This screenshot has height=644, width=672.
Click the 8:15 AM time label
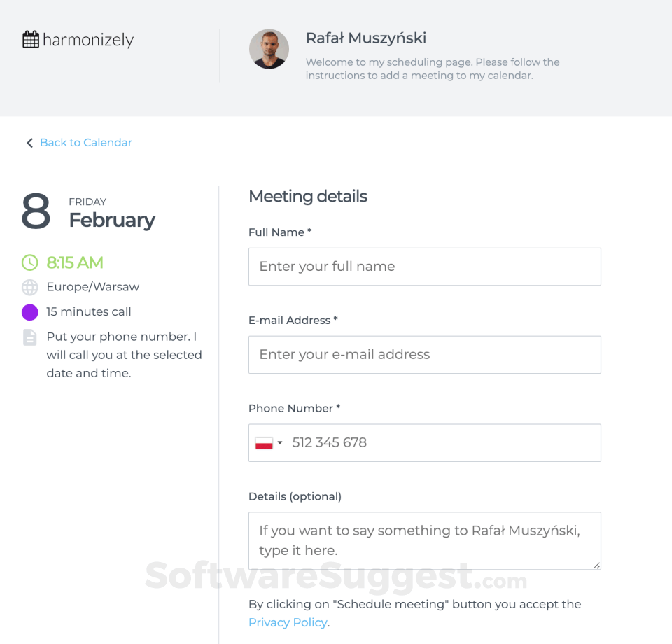click(x=75, y=262)
